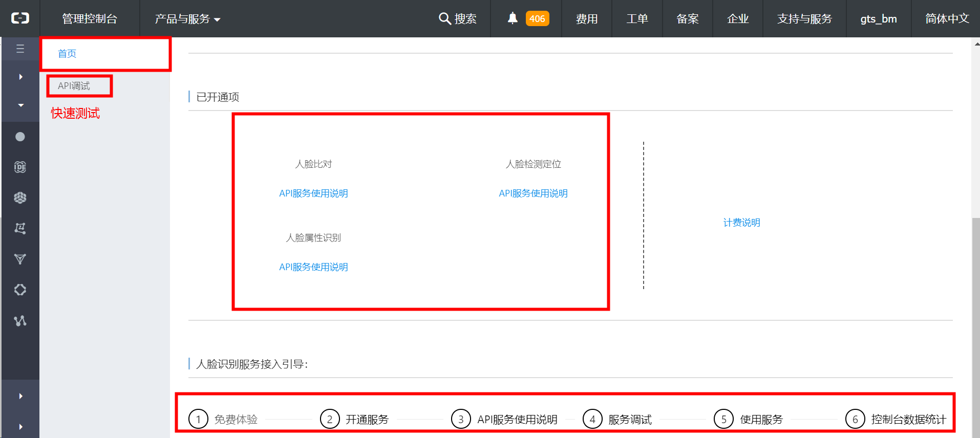Click step 6 控制台数据统计
The width and height of the screenshot is (980, 438).
896,419
